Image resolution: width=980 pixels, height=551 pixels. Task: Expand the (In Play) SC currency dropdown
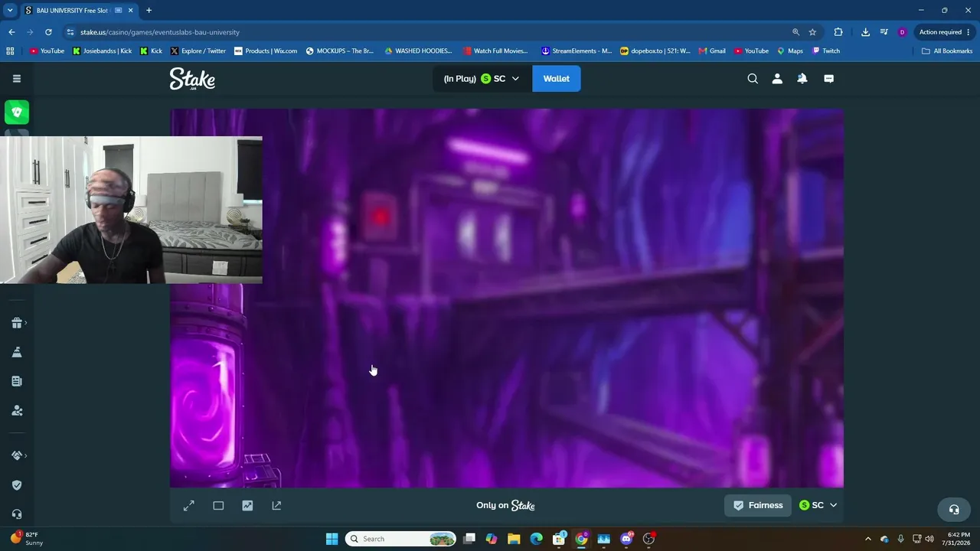[482, 79]
